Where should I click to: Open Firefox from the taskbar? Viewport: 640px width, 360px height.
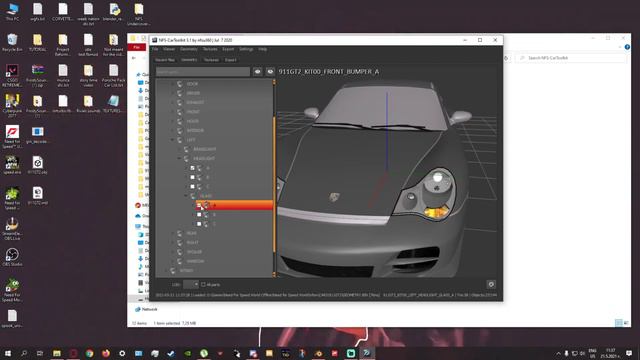[106, 353]
